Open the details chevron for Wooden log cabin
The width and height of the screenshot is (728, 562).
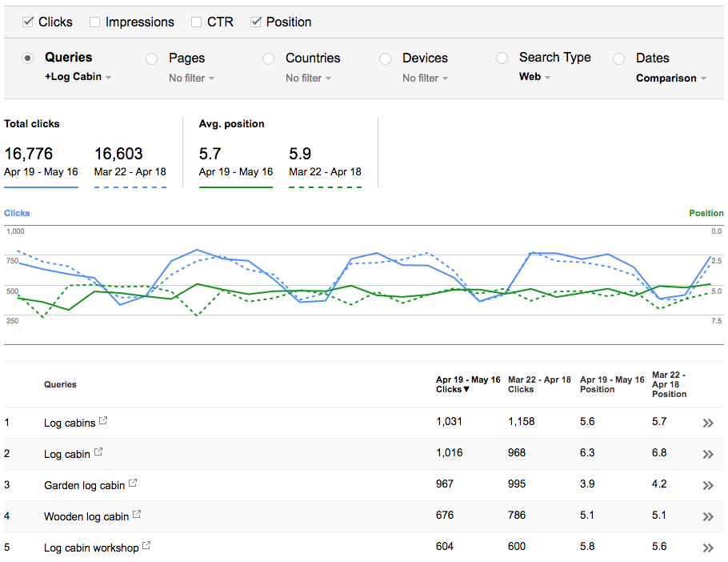pos(708,516)
